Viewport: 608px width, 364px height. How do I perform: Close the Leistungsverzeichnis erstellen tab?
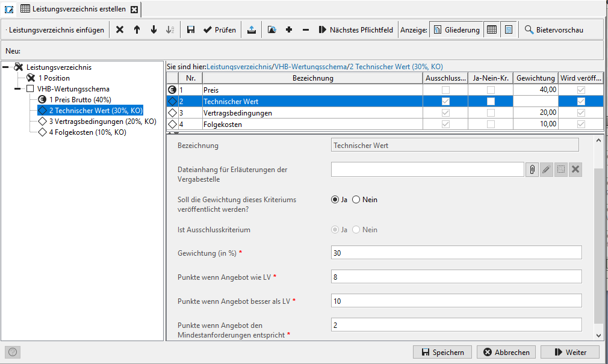click(134, 9)
